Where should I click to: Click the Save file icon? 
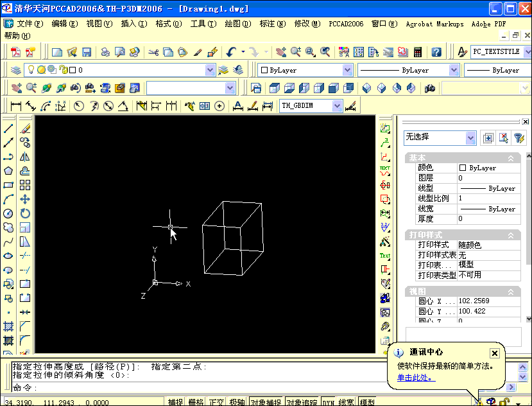coord(87,52)
